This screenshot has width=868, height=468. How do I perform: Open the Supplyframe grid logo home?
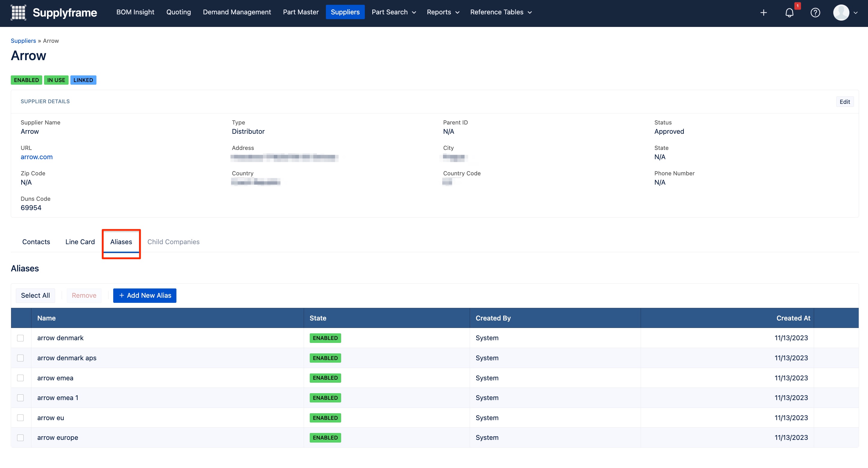coord(19,13)
